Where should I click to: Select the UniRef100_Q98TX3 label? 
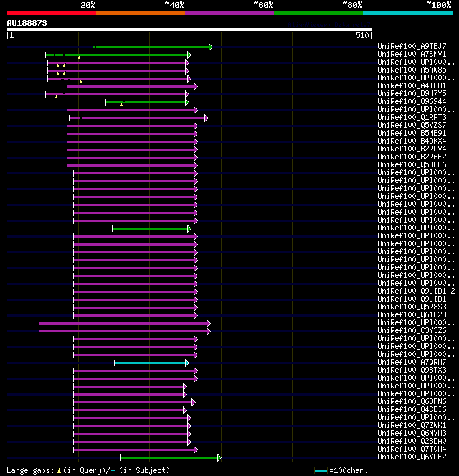coord(412,370)
